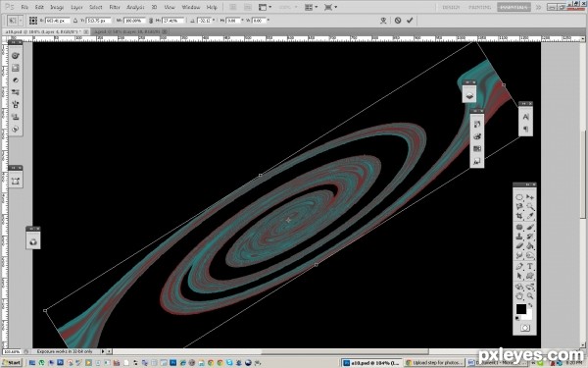Screen dimensions: 588x368
Task: Click the Windows Start button
Action: [x=12, y=363]
